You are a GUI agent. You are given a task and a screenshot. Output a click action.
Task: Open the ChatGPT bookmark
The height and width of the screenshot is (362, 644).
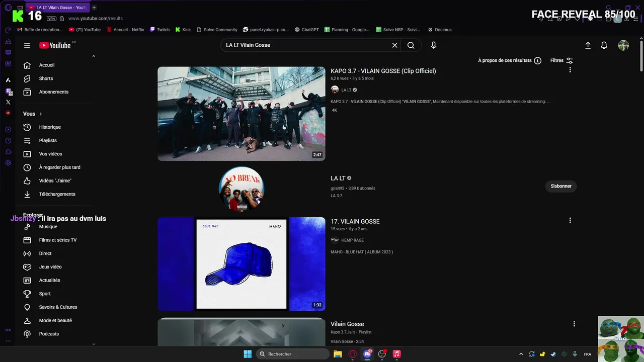307,30
